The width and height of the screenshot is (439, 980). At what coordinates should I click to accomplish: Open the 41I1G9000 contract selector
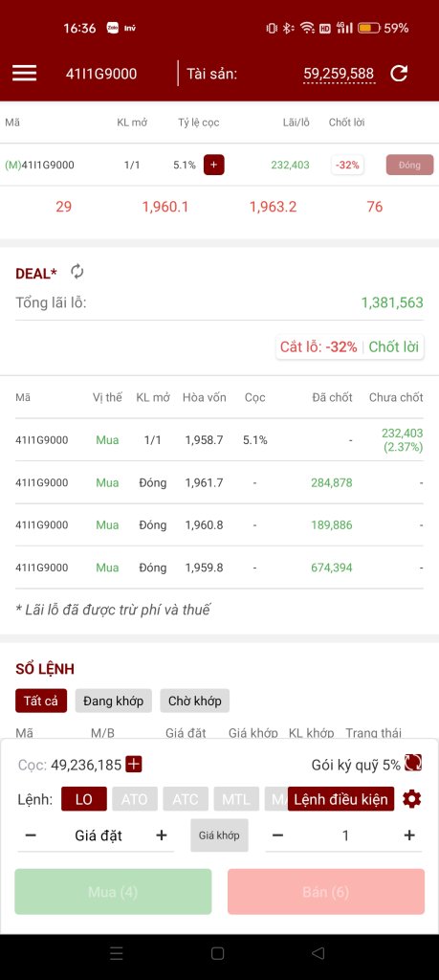pyautogui.click(x=101, y=74)
